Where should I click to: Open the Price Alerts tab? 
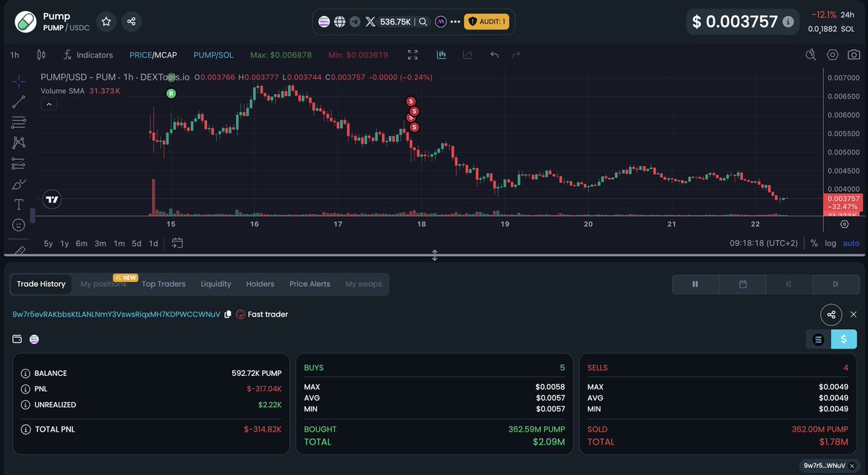[x=310, y=284]
